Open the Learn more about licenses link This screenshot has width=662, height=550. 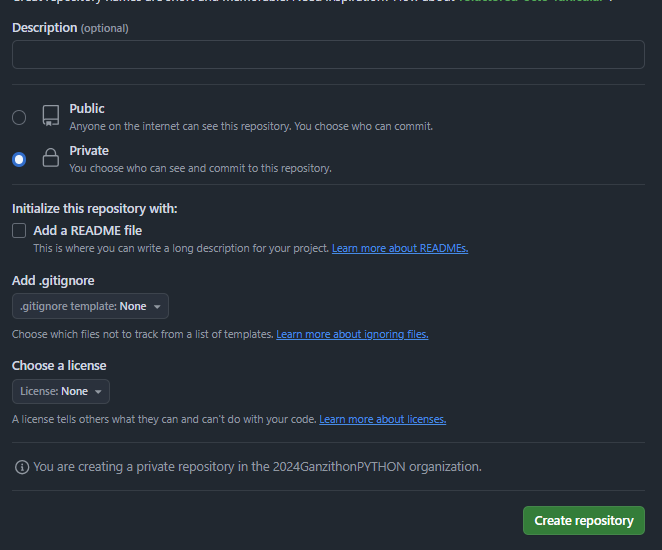(x=382, y=419)
